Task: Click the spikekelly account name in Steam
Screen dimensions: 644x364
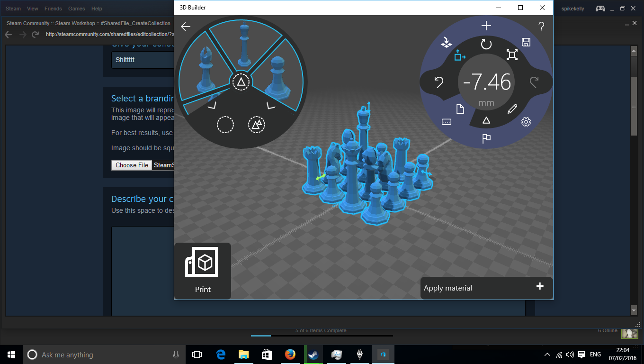Action: [572, 9]
